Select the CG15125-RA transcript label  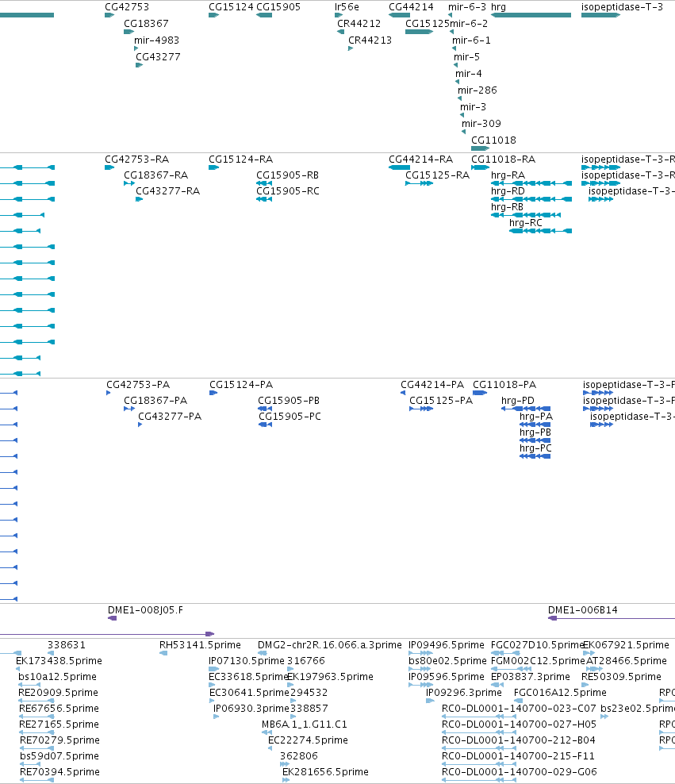point(438,175)
